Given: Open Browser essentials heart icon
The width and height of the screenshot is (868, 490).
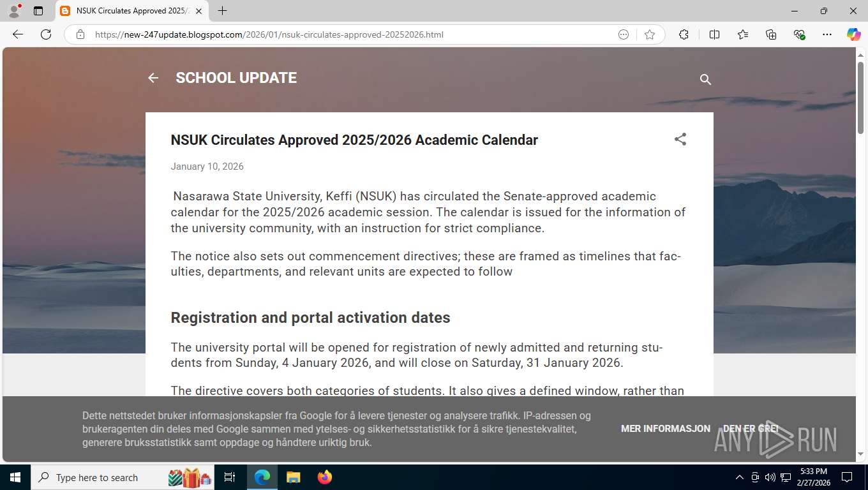Looking at the screenshot, I should (x=799, y=34).
